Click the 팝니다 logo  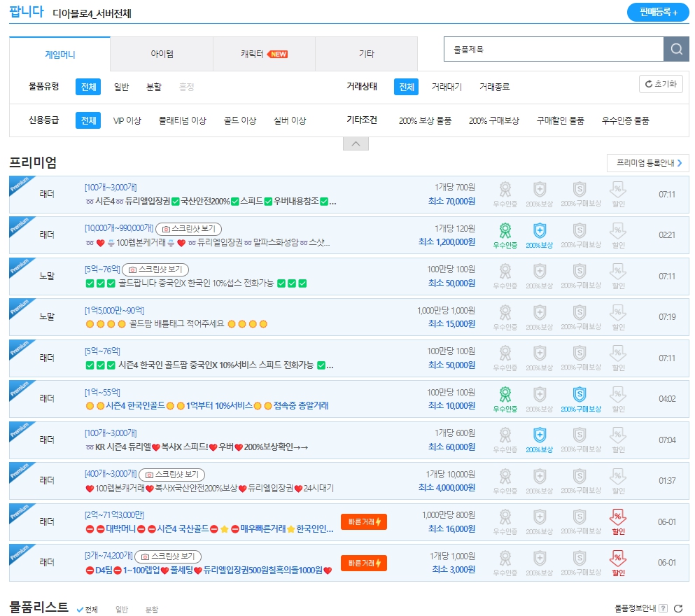coord(26,11)
